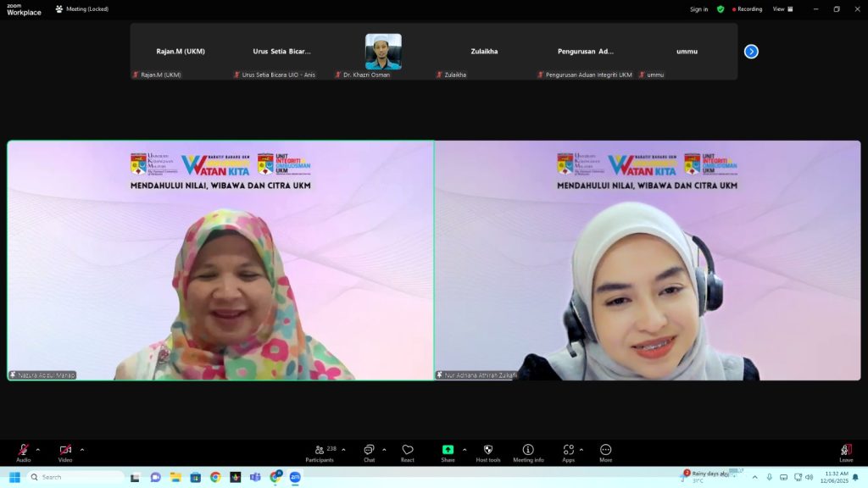The height and width of the screenshot is (488, 868).
Task: Expand the chevron next to Participants
Action: [x=343, y=450]
